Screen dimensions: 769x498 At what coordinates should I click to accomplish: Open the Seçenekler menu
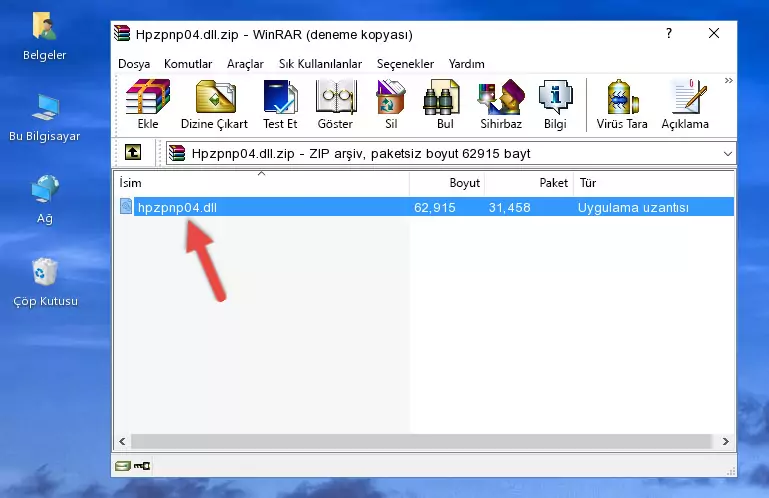pyautogui.click(x=405, y=64)
